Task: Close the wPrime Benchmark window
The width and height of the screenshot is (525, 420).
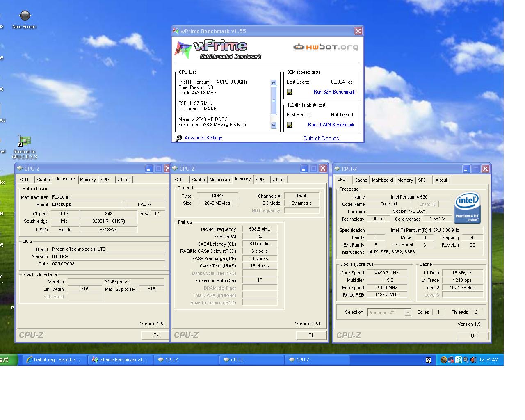Action: click(x=358, y=31)
